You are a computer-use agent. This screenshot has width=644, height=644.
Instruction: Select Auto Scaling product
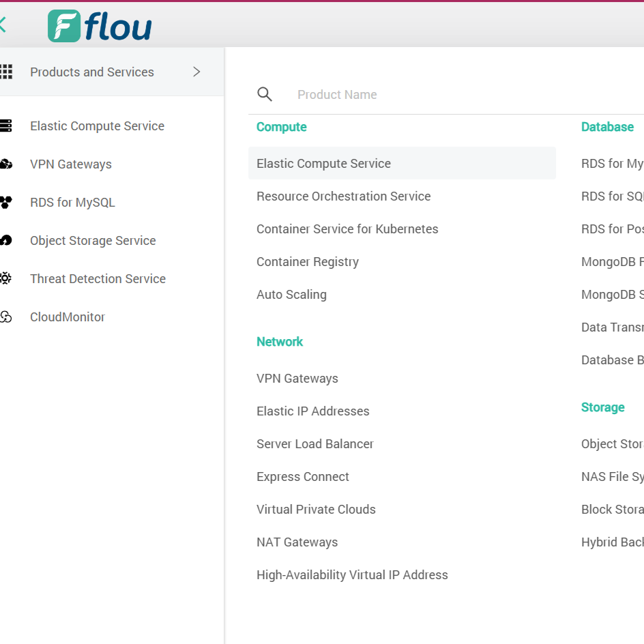(291, 295)
